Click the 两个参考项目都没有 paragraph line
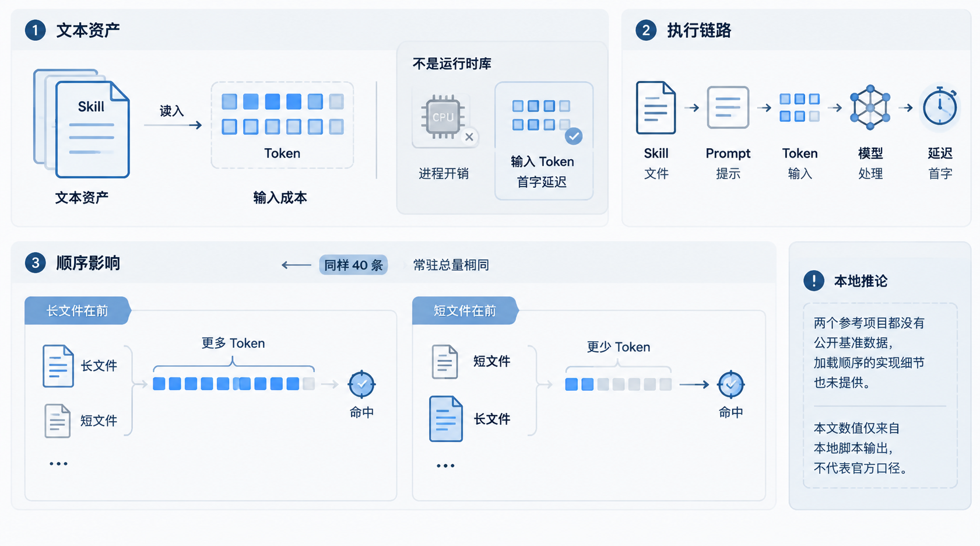Viewport: 980px width, 546px height. point(869,323)
